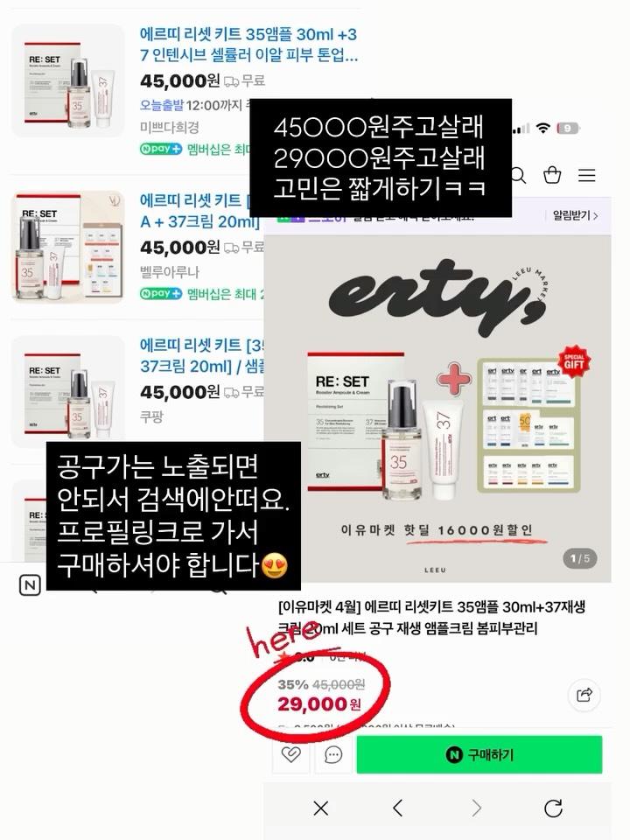Open the second RE:SET kit thumbnail
630x840 pixels.
[x=68, y=247]
